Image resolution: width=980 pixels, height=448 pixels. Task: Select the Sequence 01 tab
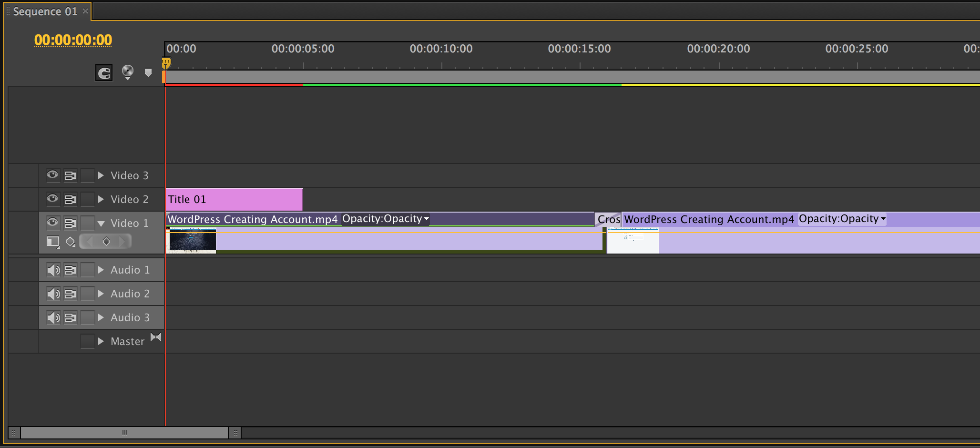click(x=45, y=11)
